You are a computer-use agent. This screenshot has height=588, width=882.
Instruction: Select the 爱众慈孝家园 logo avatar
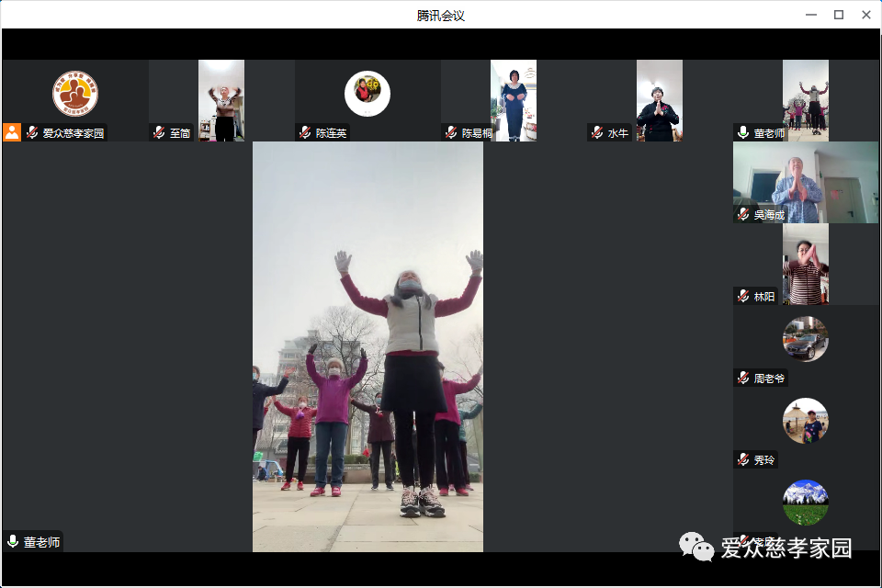pyautogui.click(x=75, y=94)
